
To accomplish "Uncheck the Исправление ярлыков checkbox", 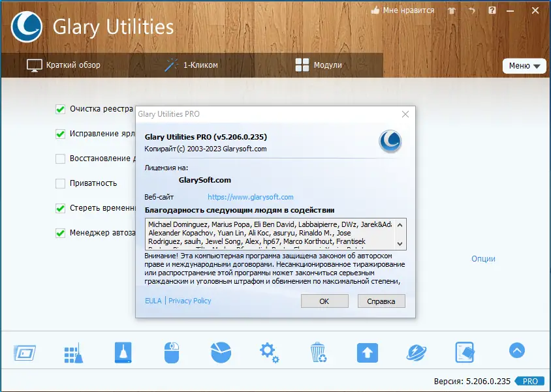I will (61, 134).
